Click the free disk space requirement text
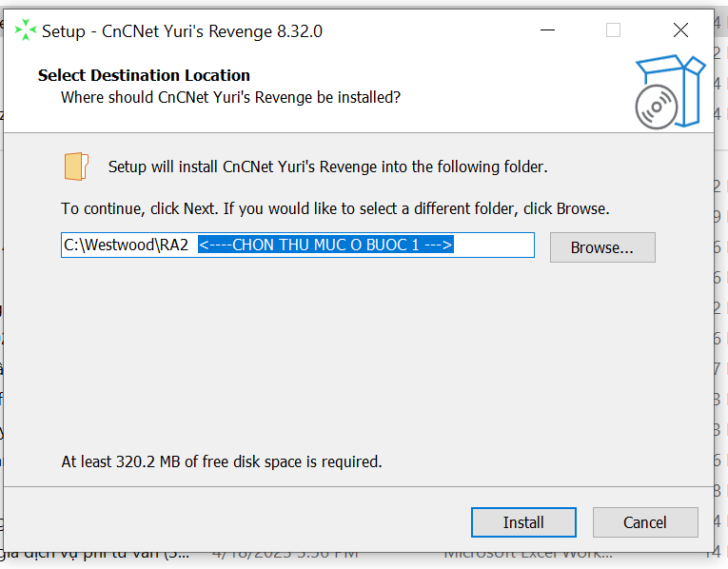Image resolution: width=728 pixels, height=569 pixels. coord(222,462)
